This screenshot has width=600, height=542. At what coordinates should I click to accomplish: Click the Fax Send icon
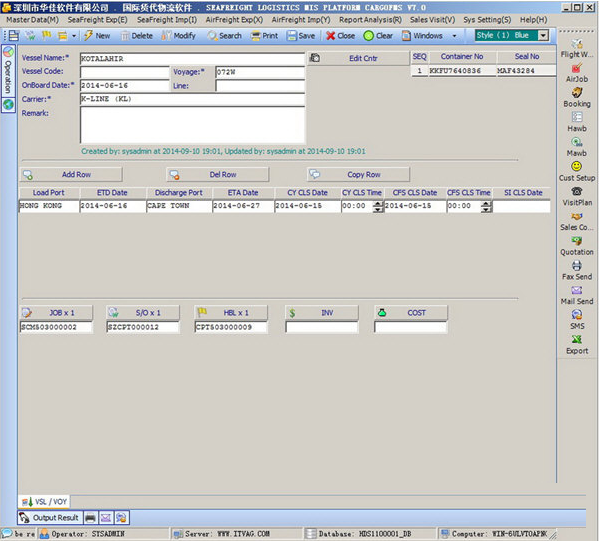577,265
